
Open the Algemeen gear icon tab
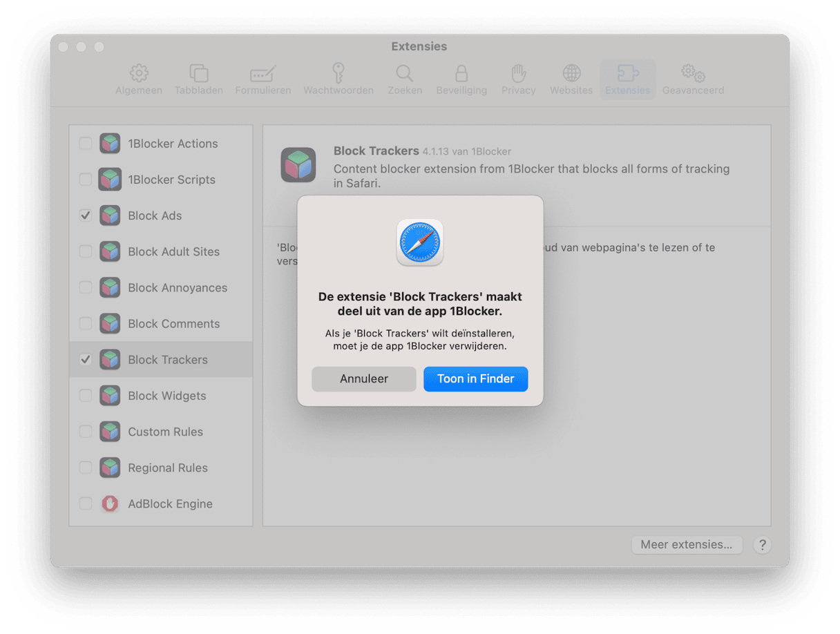point(139,73)
